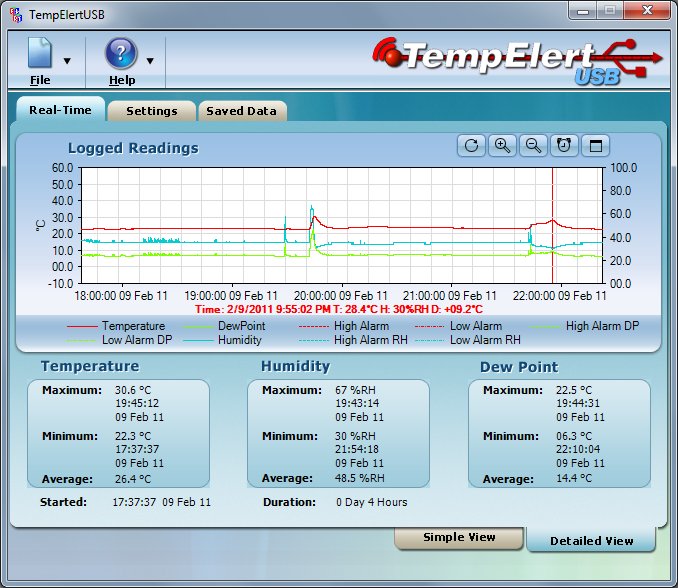This screenshot has height=588, width=678.
Task: Click Duration value 0 Day 4 Hours
Action: point(371,502)
